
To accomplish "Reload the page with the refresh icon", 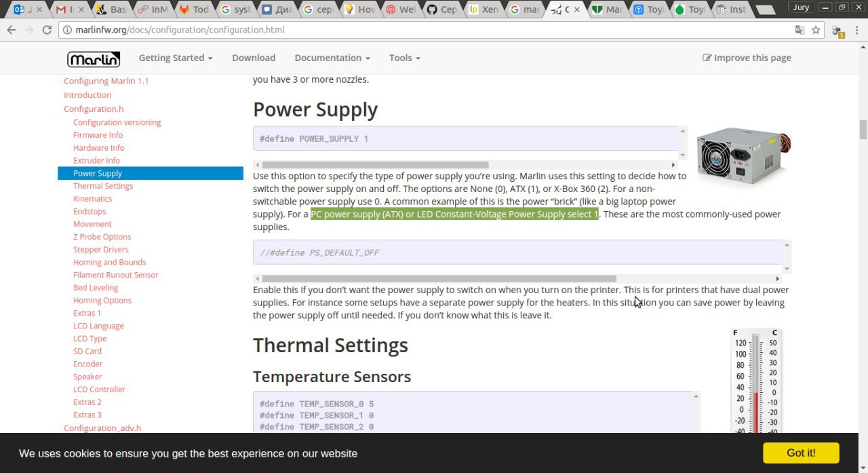I will point(47,30).
